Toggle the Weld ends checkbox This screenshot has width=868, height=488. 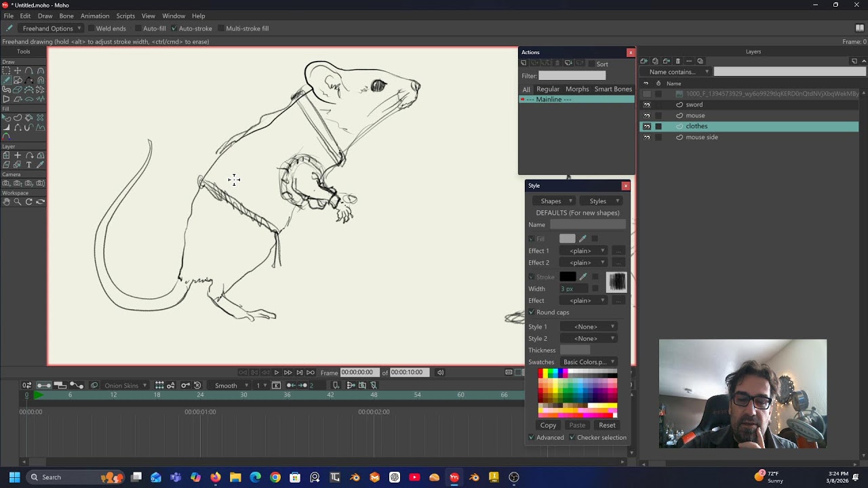(x=92, y=28)
